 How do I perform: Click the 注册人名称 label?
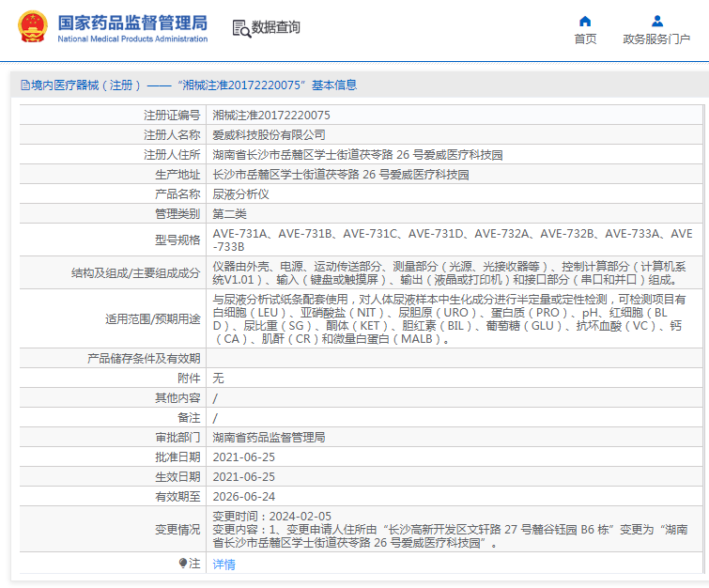172,134
